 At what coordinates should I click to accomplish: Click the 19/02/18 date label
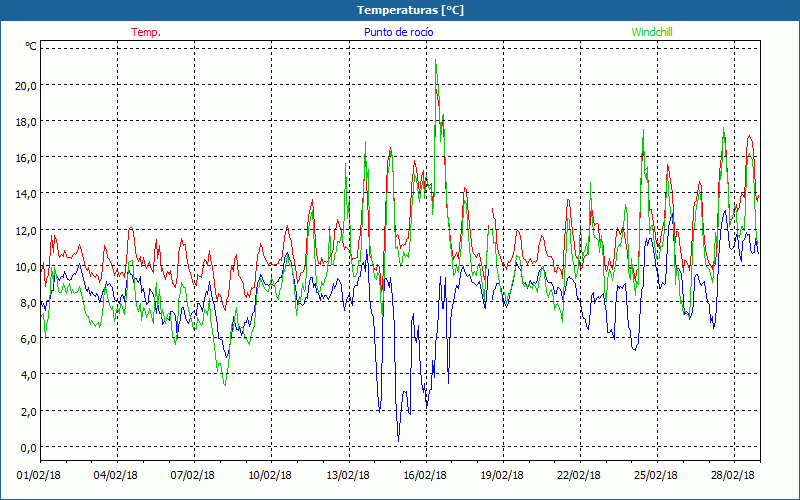tap(502, 475)
